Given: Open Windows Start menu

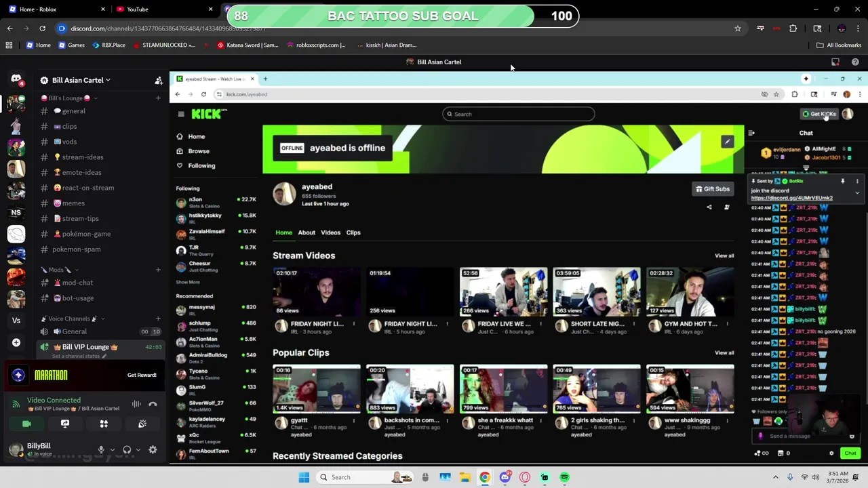Looking at the screenshot, I should coord(304,477).
